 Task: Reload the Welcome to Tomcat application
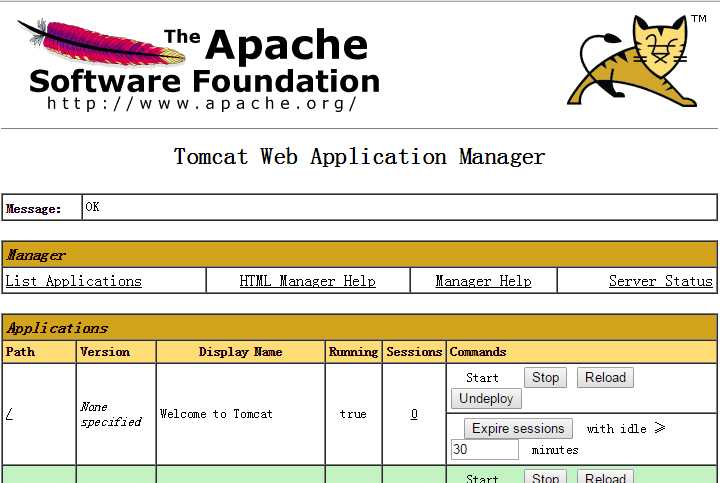click(605, 377)
